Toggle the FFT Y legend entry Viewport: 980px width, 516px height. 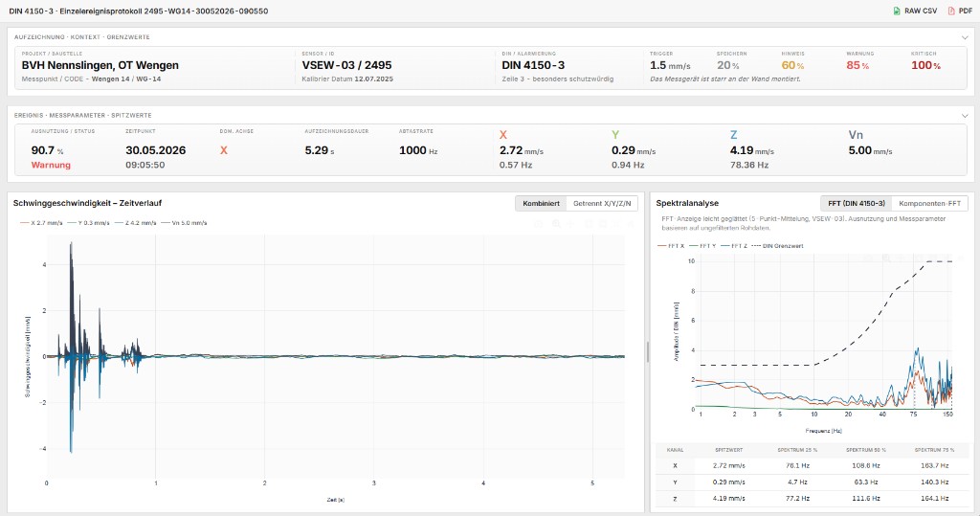point(703,246)
